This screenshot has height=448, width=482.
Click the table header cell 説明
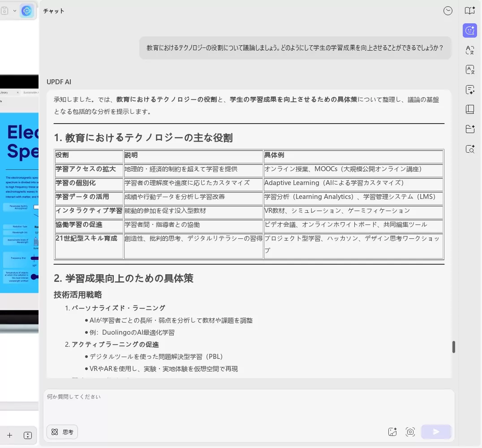(194, 156)
